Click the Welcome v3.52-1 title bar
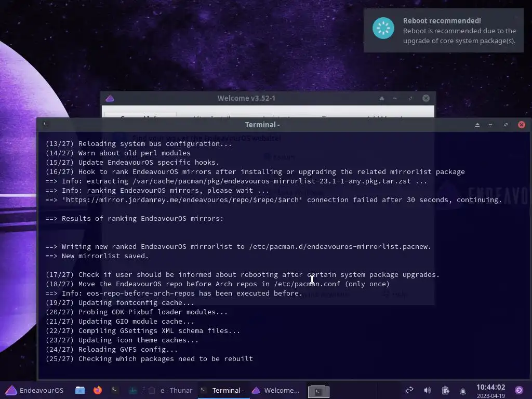The width and height of the screenshot is (532, 399). click(x=246, y=98)
